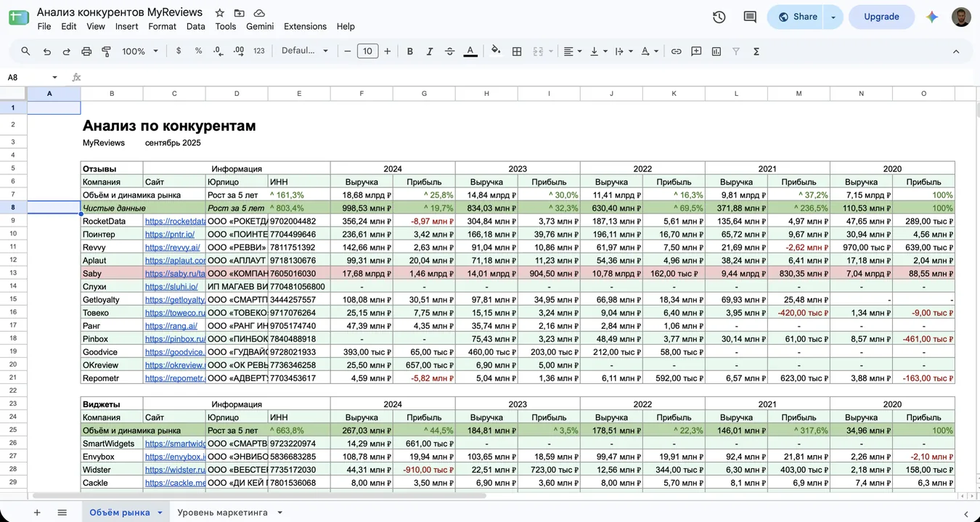Click the Undo arrow icon
Image resolution: width=980 pixels, height=522 pixels.
[47, 52]
